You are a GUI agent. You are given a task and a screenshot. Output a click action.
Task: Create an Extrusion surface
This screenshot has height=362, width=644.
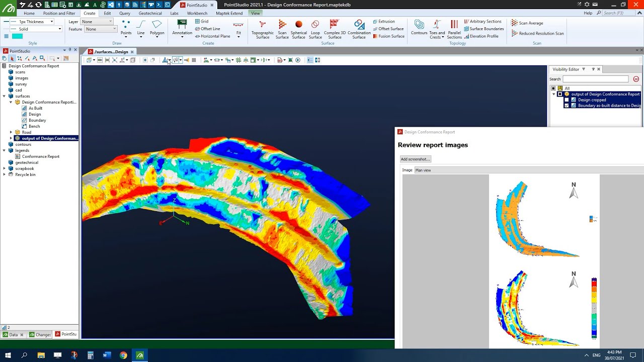(383, 22)
